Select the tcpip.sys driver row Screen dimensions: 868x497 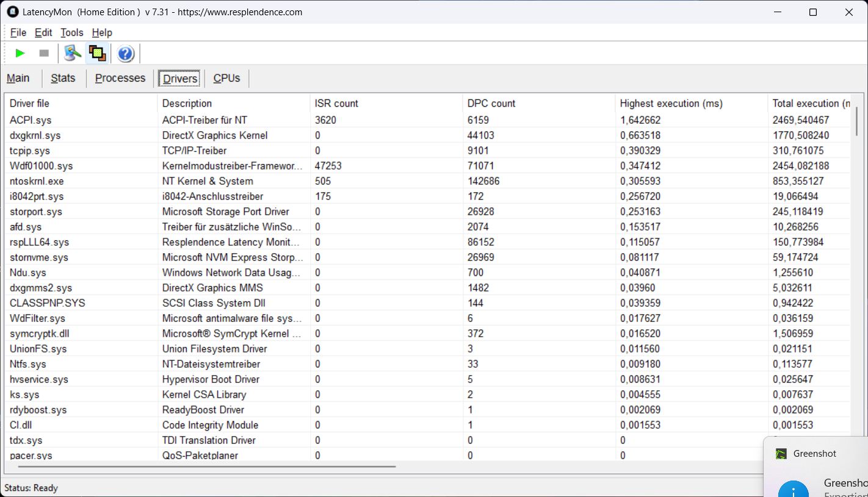coord(427,151)
